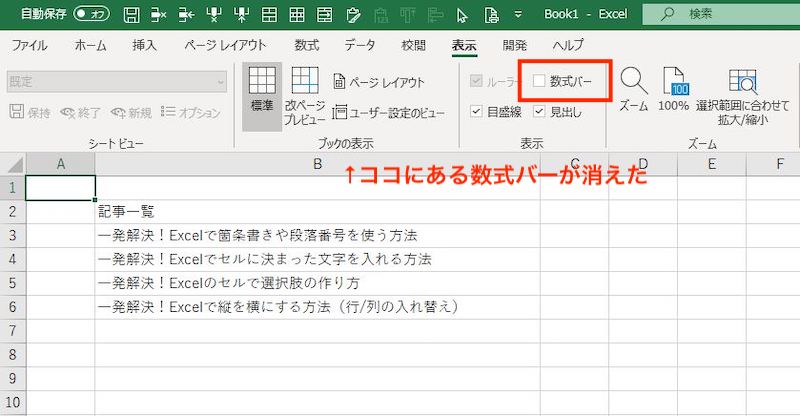Open the 校閲 tab
Screen dimensions: 800x416
(x=413, y=45)
